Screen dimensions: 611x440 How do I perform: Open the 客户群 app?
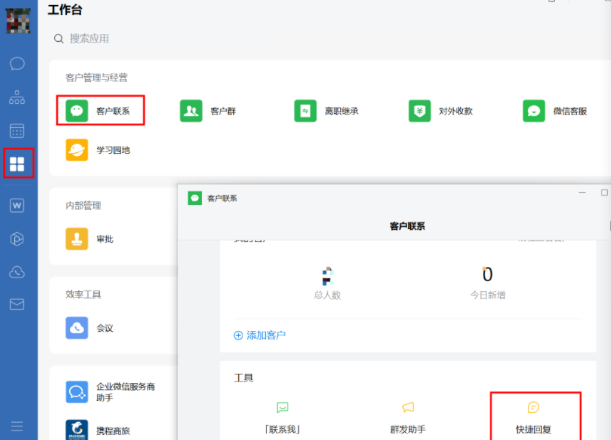tap(208, 111)
